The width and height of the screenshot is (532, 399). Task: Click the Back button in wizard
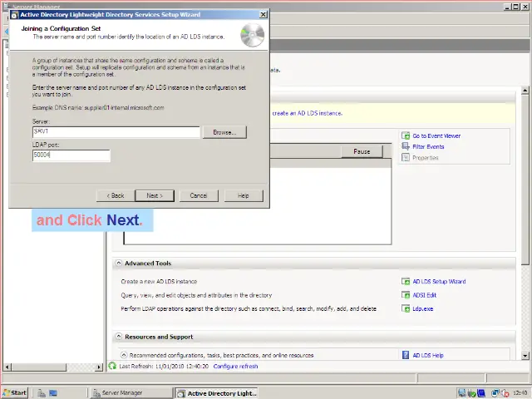pos(116,195)
